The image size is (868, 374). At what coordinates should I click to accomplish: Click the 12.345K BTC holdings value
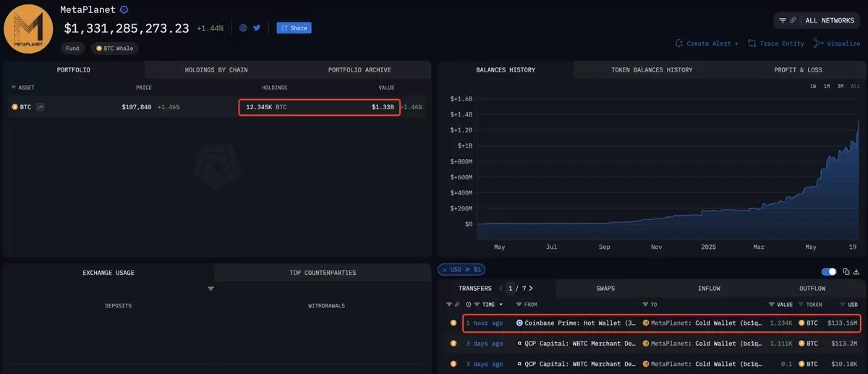tap(266, 107)
